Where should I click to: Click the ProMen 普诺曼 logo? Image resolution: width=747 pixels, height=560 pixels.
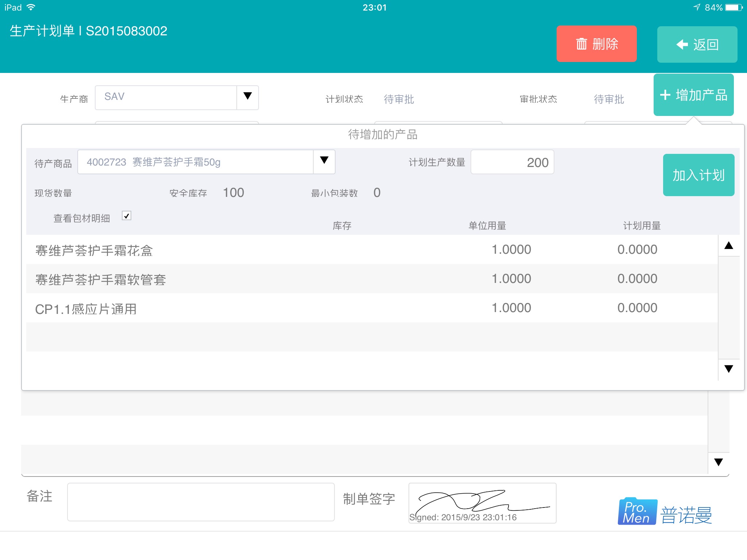[x=665, y=512]
